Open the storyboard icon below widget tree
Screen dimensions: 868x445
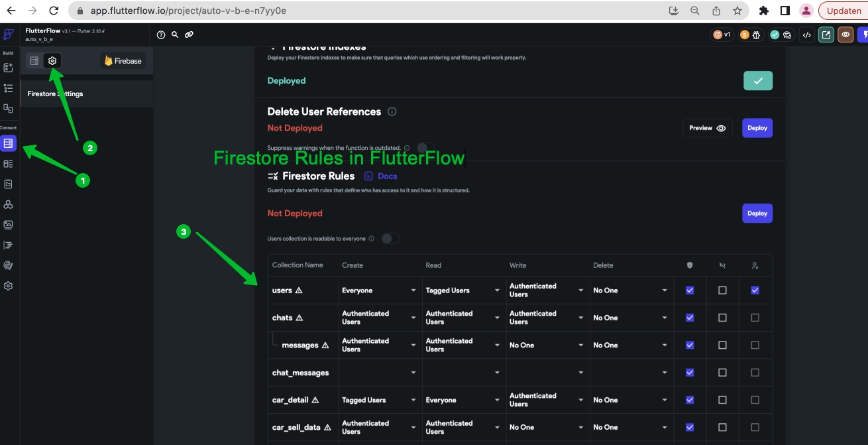point(8,108)
